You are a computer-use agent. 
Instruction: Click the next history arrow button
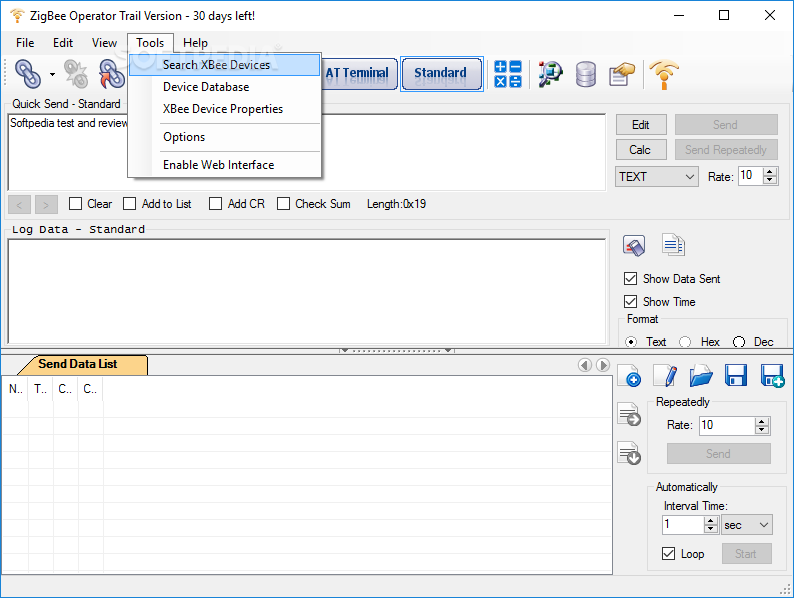coord(46,205)
